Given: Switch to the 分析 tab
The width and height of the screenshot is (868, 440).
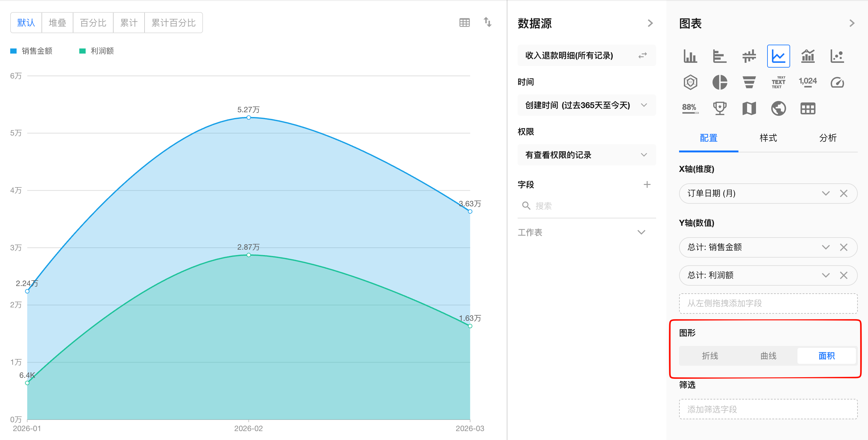Looking at the screenshot, I should click(x=827, y=138).
